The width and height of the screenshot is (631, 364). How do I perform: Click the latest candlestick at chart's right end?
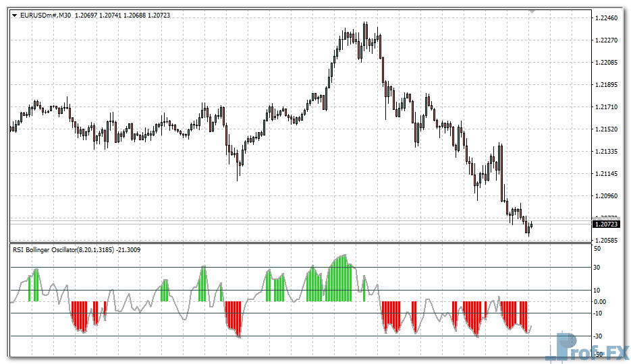(x=532, y=224)
